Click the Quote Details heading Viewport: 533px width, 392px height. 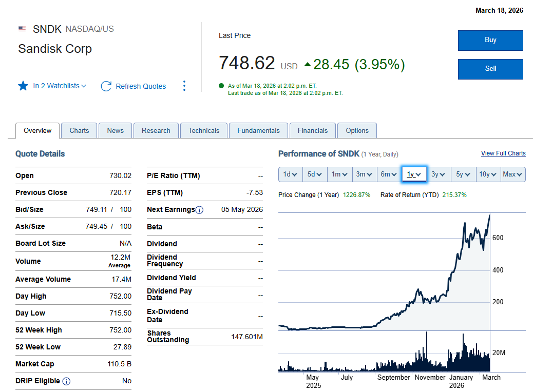click(40, 154)
